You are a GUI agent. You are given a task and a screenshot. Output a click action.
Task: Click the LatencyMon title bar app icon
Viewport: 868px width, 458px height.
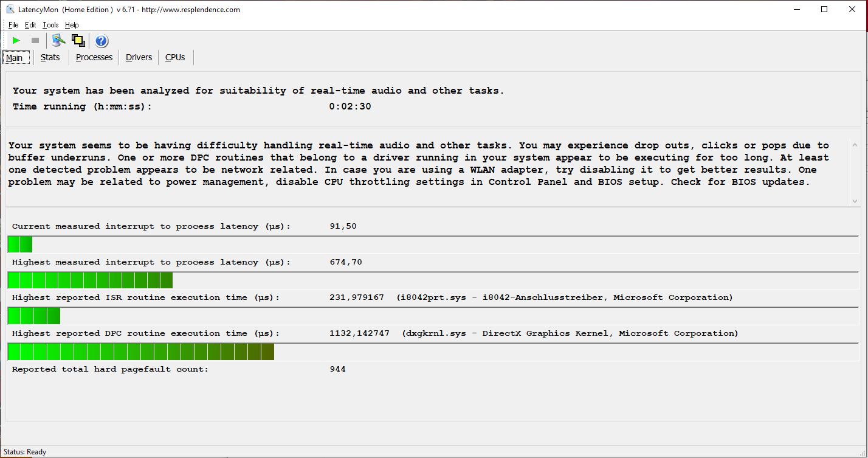point(10,9)
